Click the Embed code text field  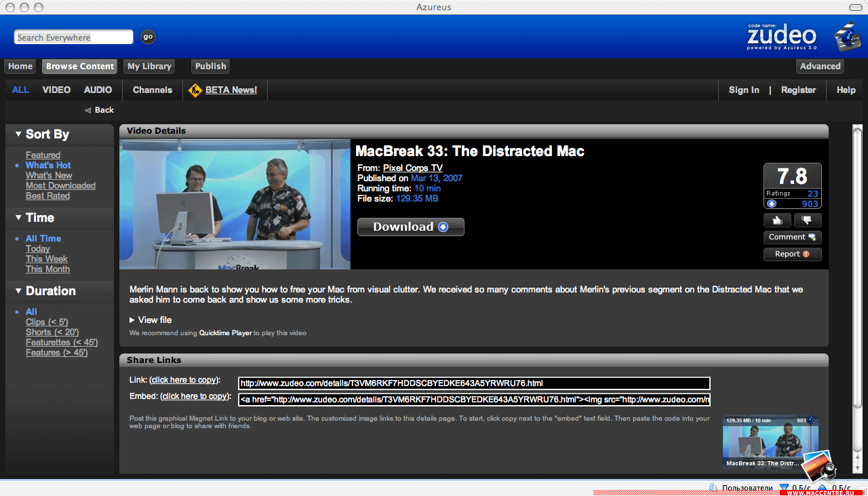coord(474,399)
